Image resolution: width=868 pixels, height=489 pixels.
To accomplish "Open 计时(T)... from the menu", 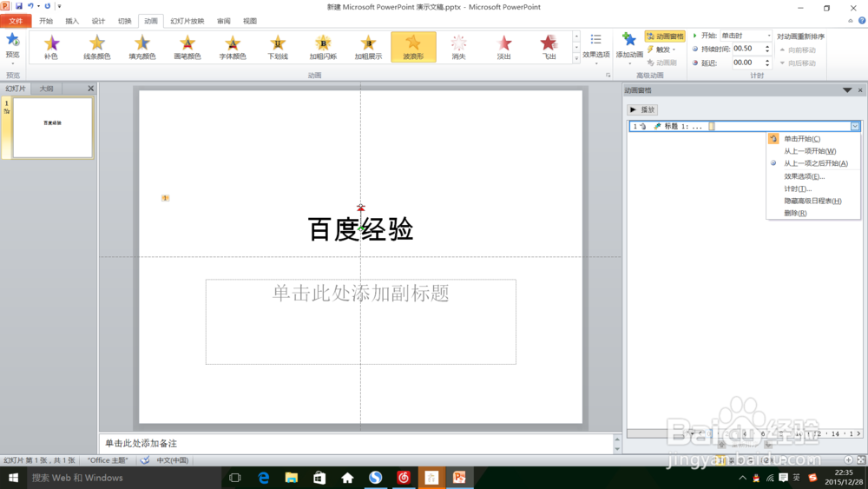I will click(x=813, y=188).
